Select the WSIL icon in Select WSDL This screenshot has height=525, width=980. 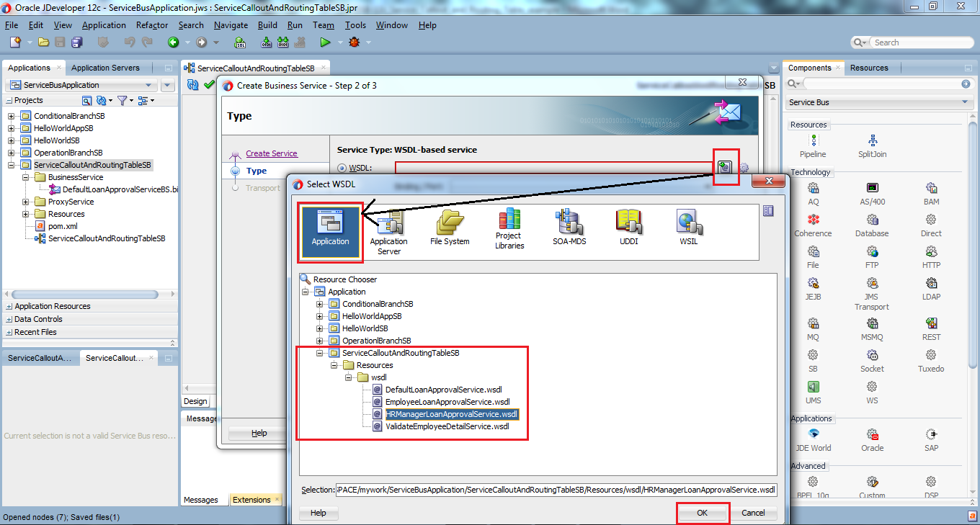(687, 227)
